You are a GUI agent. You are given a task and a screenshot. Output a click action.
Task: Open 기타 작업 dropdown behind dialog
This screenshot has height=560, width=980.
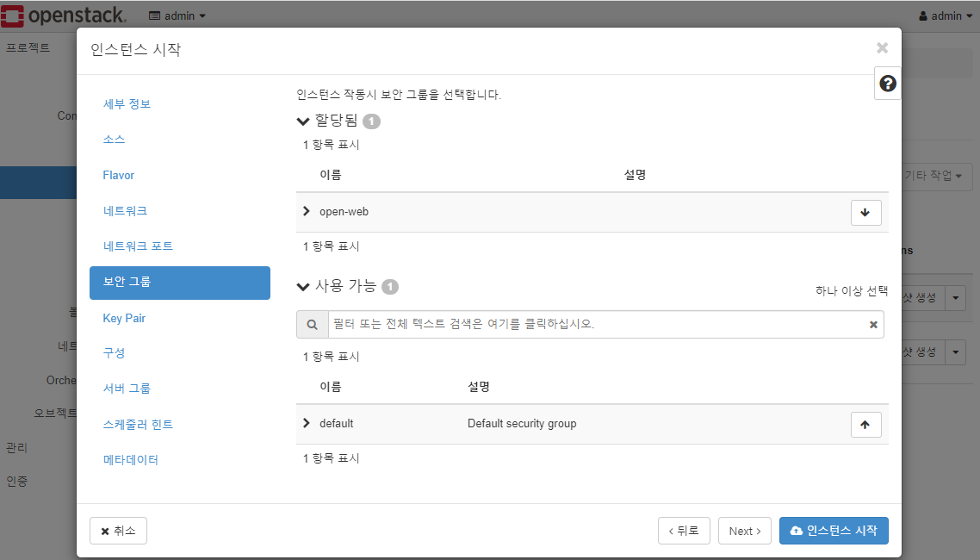coord(937,176)
